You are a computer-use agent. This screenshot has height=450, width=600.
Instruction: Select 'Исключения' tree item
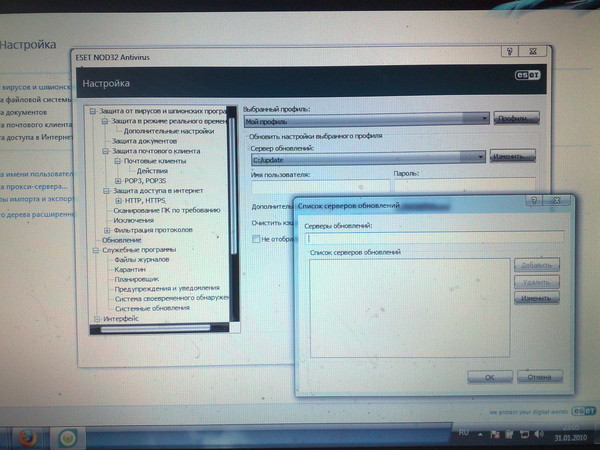point(134,220)
